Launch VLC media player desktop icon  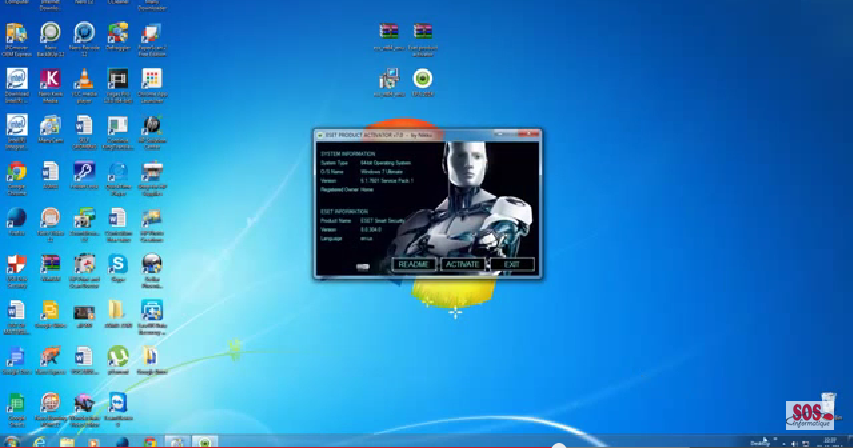[84, 79]
